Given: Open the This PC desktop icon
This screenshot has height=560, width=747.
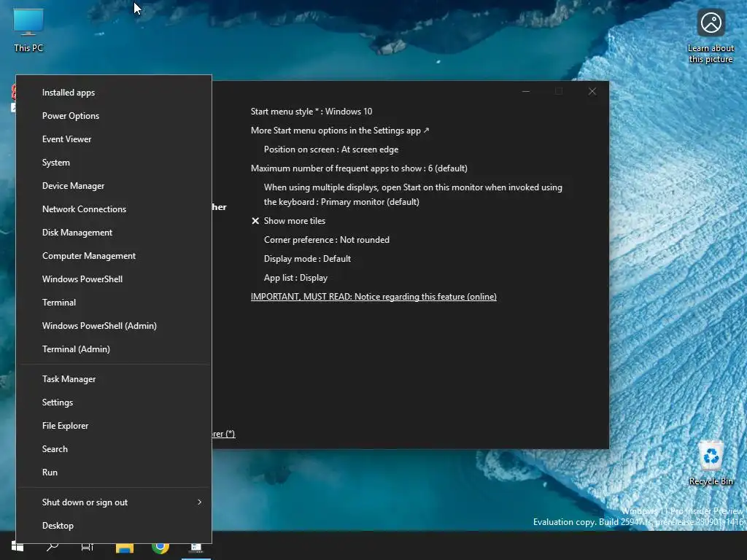Looking at the screenshot, I should (28, 30).
